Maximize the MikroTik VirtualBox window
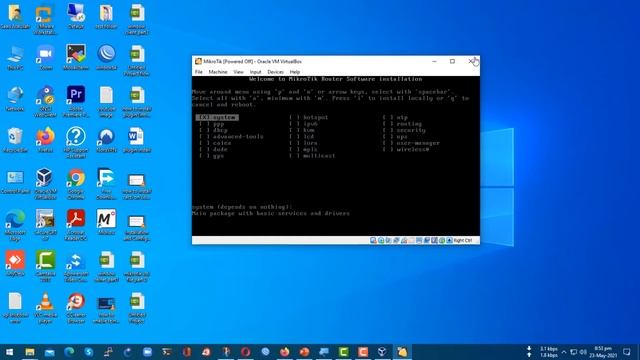The height and width of the screenshot is (360, 640). [452, 61]
